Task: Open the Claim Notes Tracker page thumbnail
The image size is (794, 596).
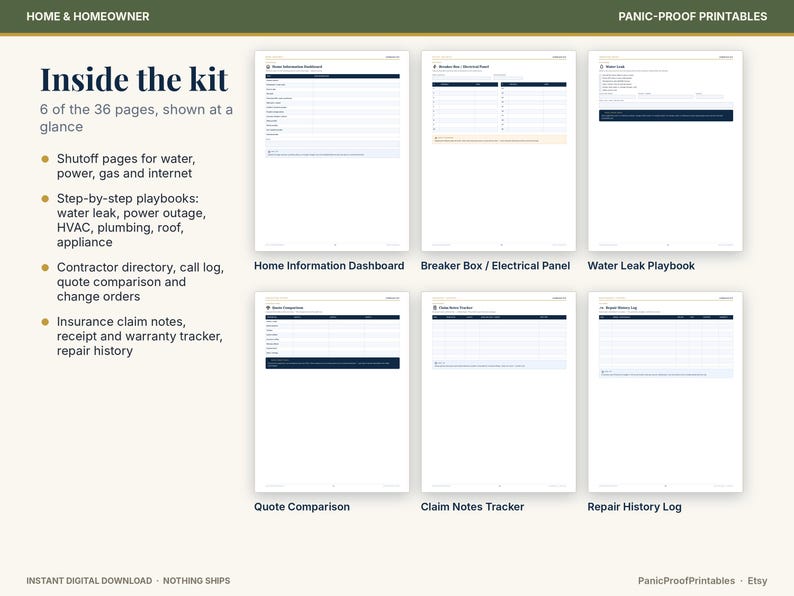Action: [498, 391]
